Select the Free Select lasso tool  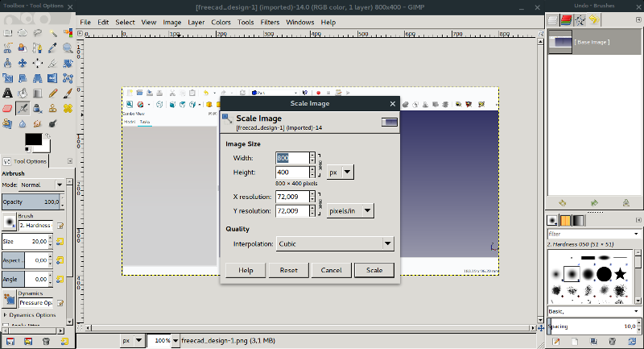click(x=37, y=33)
